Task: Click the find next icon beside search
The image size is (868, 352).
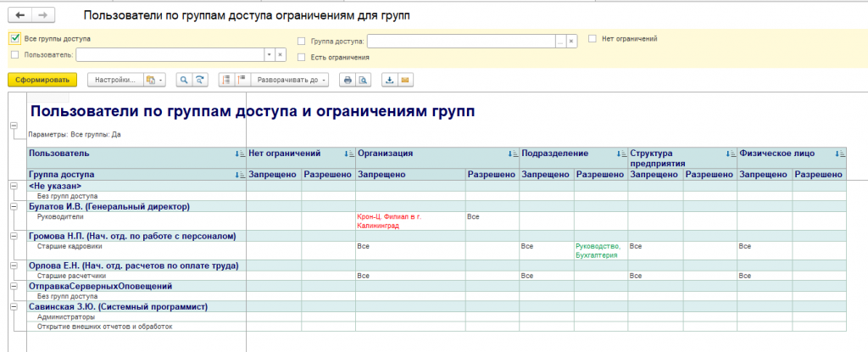Action: (200, 80)
